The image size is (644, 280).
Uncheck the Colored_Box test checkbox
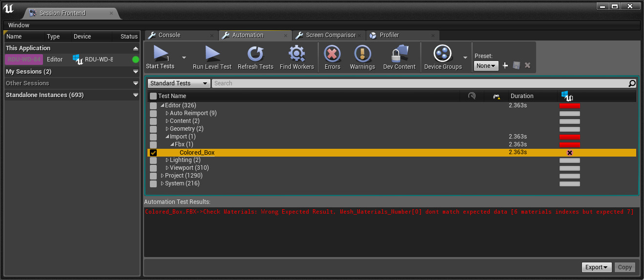click(153, 153)
